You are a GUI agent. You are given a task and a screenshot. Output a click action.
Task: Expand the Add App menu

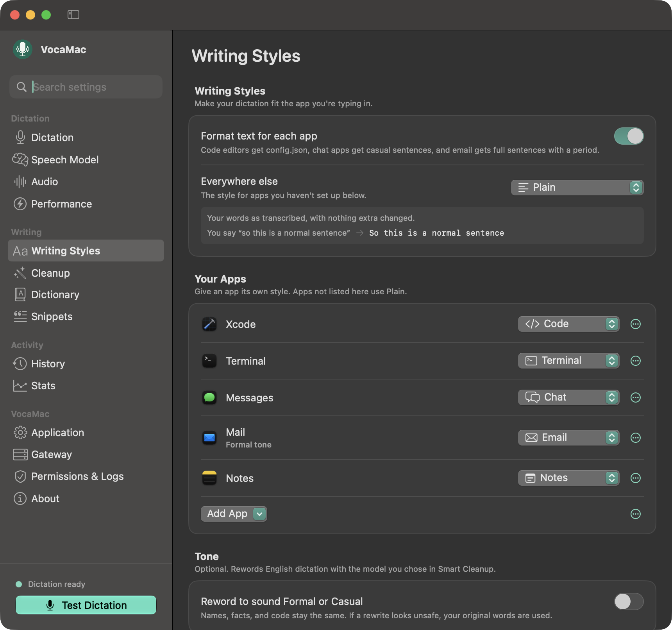point(234,514)
